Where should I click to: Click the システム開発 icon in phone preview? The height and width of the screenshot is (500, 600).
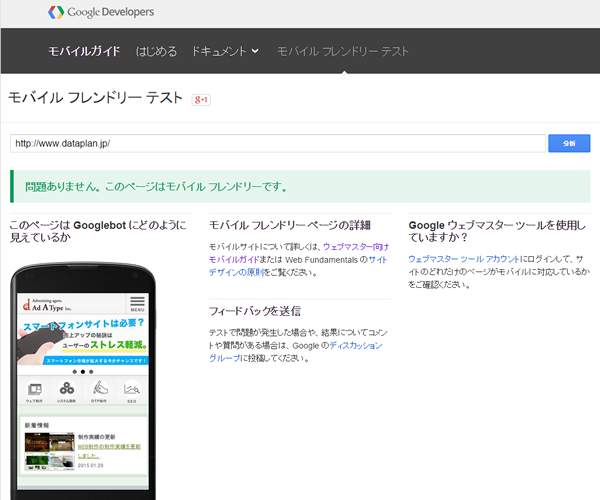(x=67, y=391)
